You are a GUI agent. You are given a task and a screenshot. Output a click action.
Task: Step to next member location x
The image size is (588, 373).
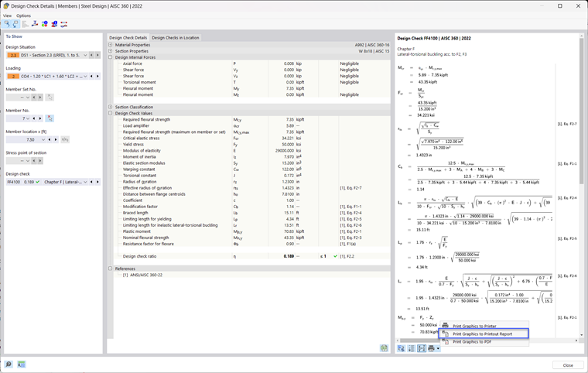coord(56,139)
